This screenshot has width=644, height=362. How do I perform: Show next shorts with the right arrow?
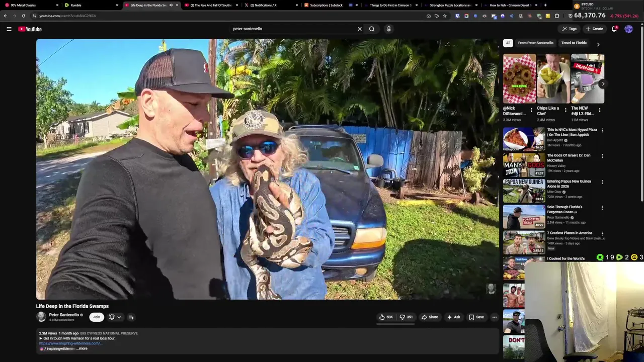point(602,84)
